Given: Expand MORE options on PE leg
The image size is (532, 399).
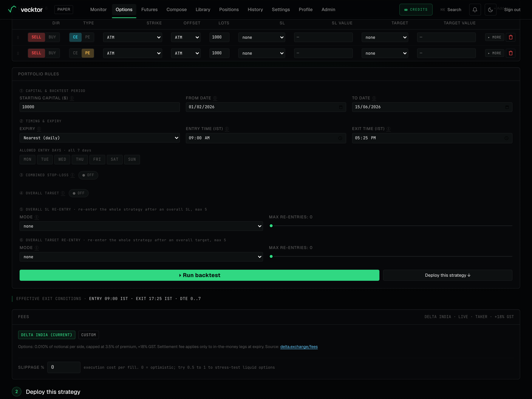Looking at the screenshot, I should (495, 53).
